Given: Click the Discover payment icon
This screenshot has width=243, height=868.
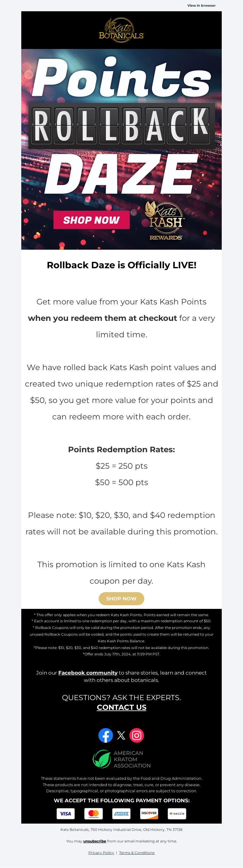Looking at the screenshot, I should coord(149,814).
